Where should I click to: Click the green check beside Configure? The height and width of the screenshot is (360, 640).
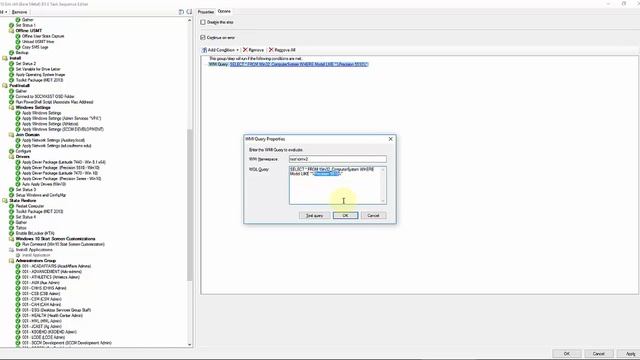11,151
